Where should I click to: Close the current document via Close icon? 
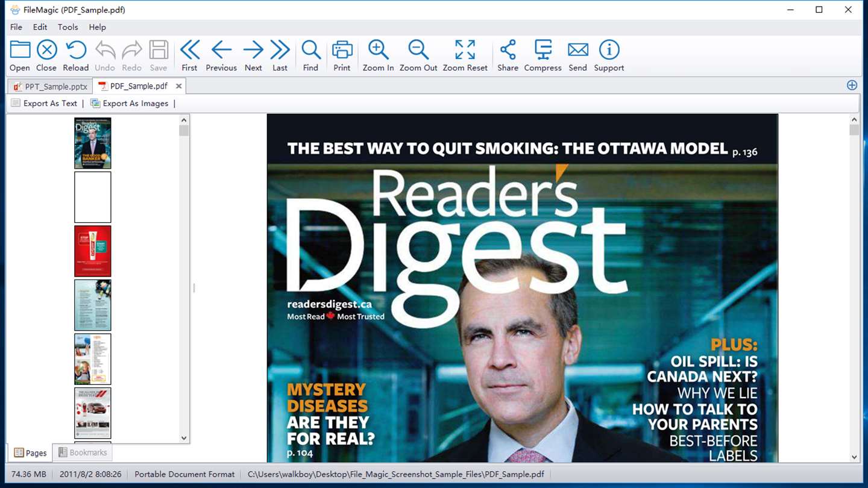coord(46,55)
